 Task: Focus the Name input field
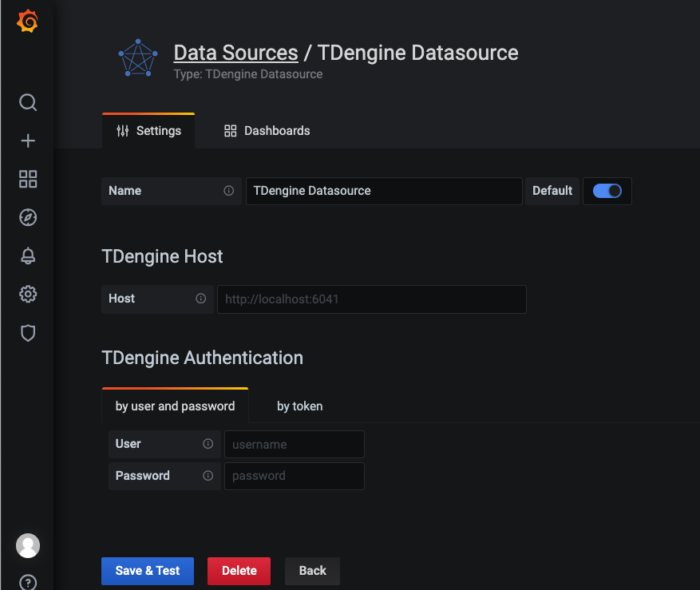[x=384, y=191]
